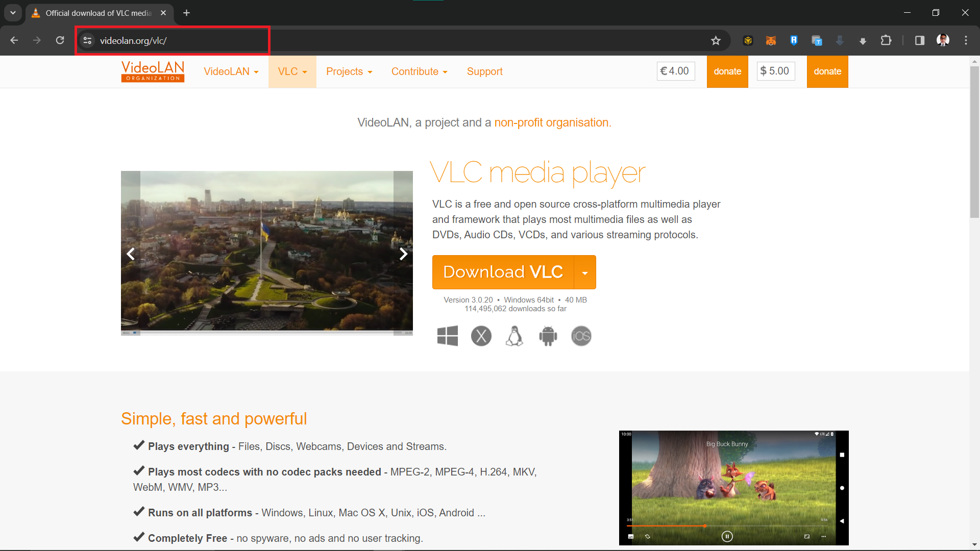This screenshot has height=551, width=980.
Task: Expand the VideoLAN dropdown menu
Action: (x=232, y=71)
